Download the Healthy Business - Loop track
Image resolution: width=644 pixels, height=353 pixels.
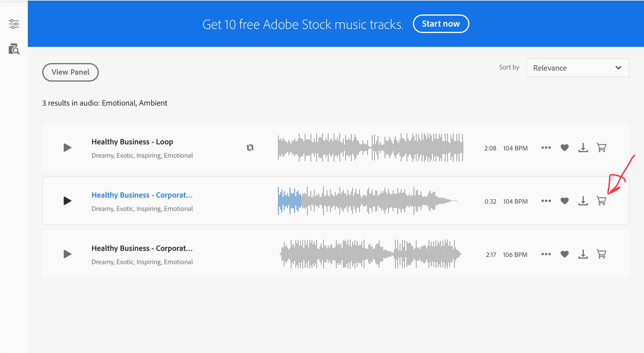click(x=583, y=148)
